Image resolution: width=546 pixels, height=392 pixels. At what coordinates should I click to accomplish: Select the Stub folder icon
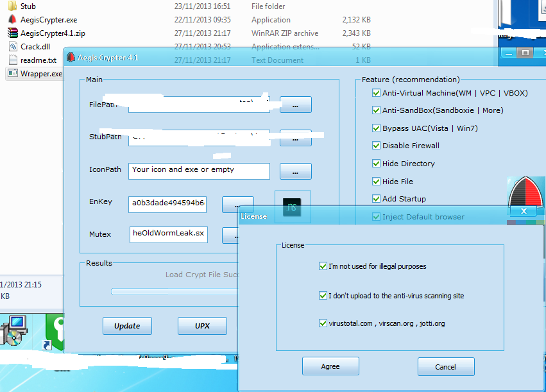point(13,6)
